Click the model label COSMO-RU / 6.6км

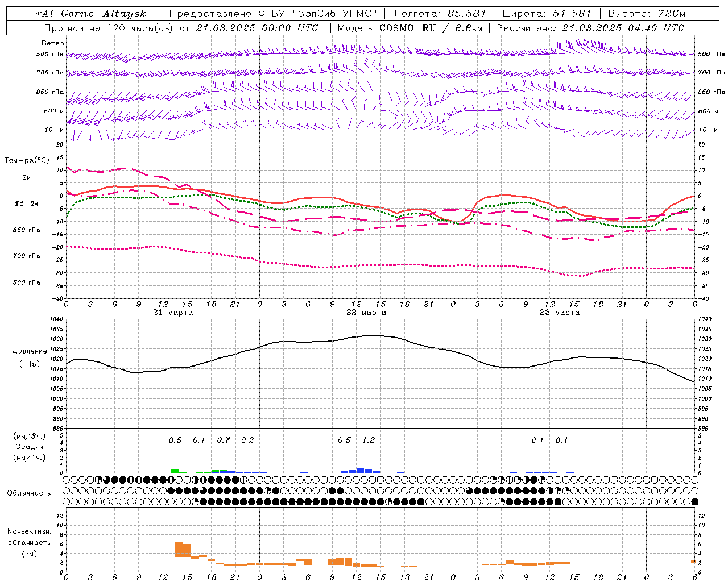(431, 28)
